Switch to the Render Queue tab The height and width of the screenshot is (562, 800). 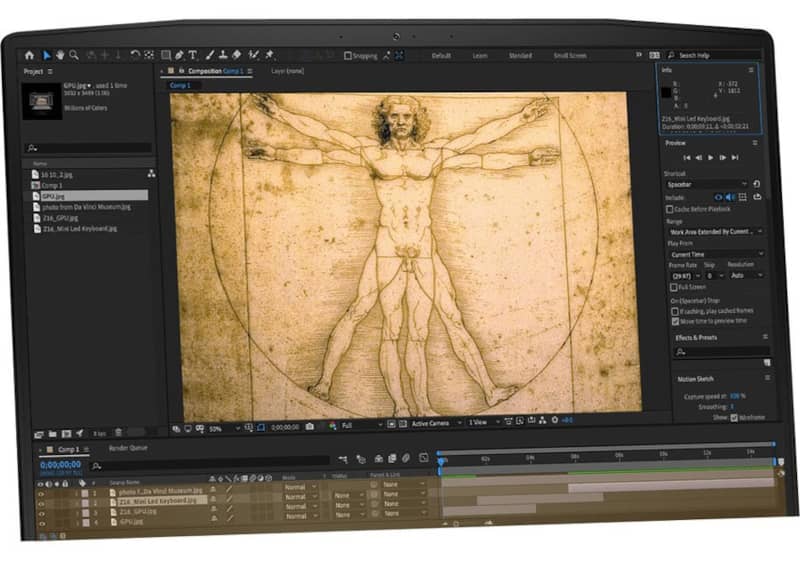click(x=128, y=448)
